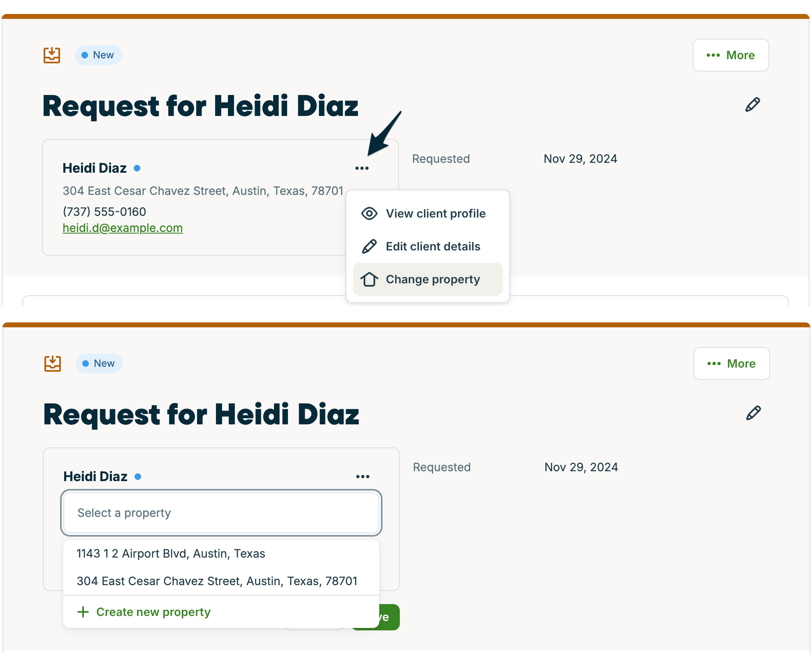Select 1143 1 2 Airport Blvd property option
Viewport: 812px width, 653px height.
171,553
